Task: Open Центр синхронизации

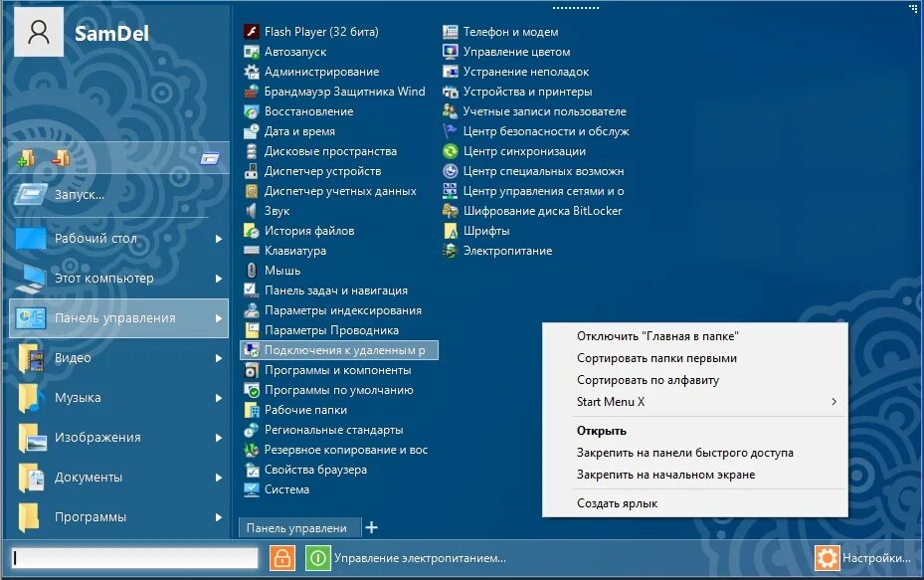Action: [514, 151]
